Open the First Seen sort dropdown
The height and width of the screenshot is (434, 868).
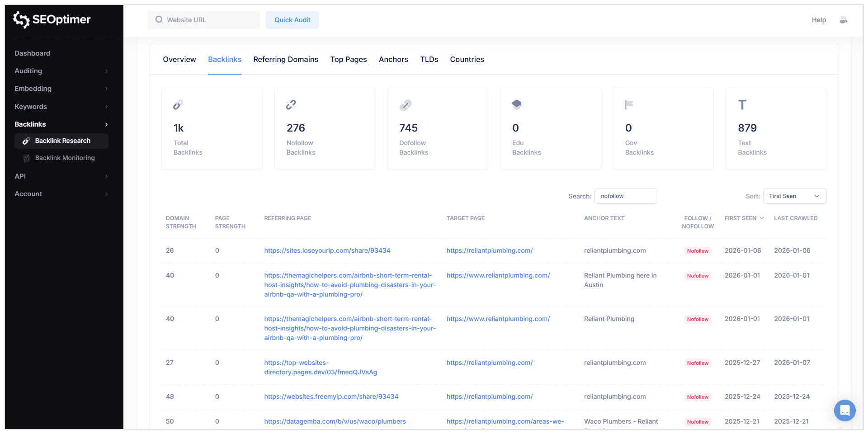tap(794, 196)
